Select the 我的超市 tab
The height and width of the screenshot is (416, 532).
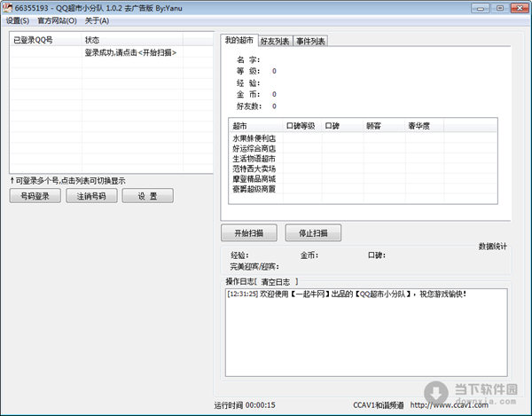[239, 41]
